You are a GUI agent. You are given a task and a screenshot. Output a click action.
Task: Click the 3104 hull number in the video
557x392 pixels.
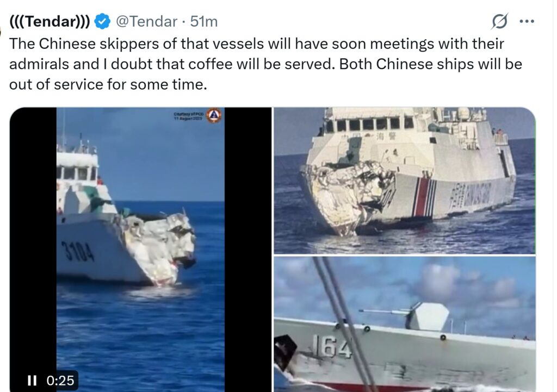tap(78, 251)
